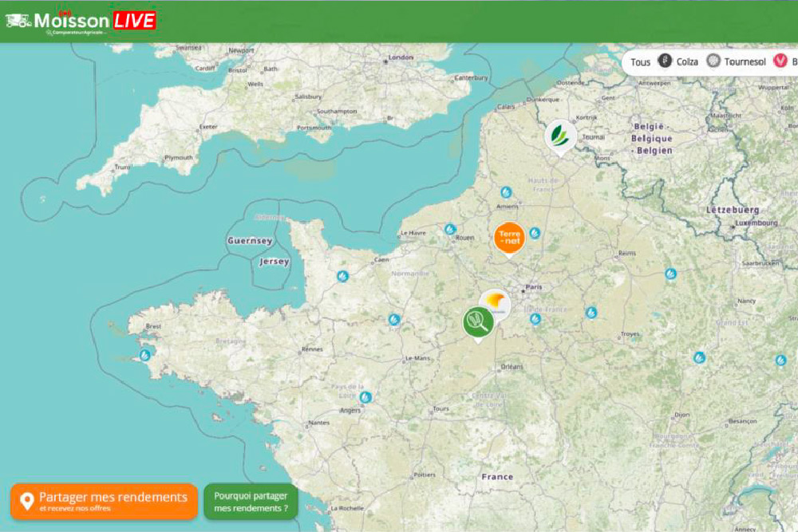Screen dimensions: 798x532
Task: Click the Besançon city label
Action: [x=742, y=421]
